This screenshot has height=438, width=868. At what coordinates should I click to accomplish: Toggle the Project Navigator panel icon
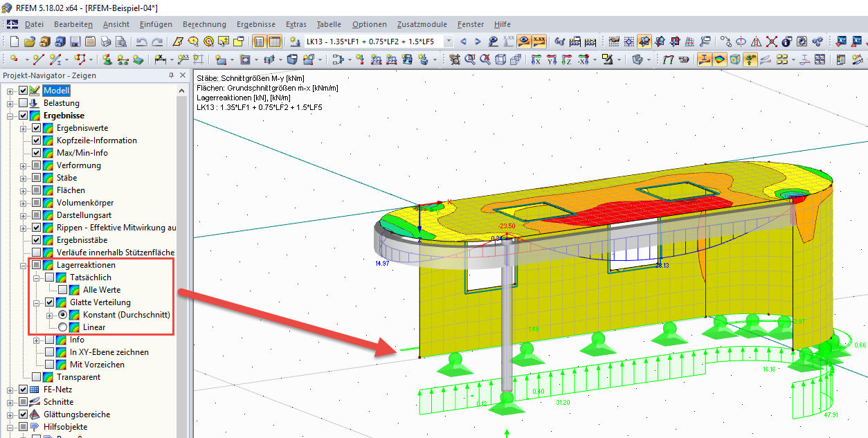point(259,42)
